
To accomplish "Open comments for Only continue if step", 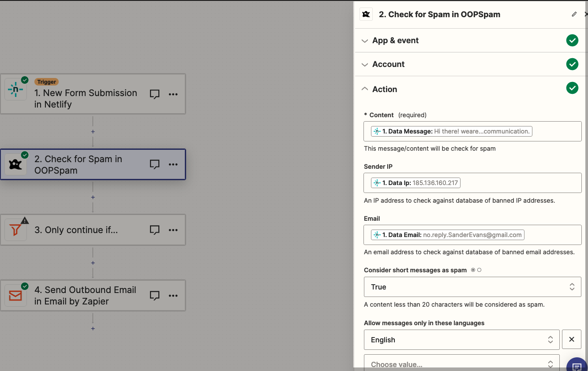I will point(154,230).
